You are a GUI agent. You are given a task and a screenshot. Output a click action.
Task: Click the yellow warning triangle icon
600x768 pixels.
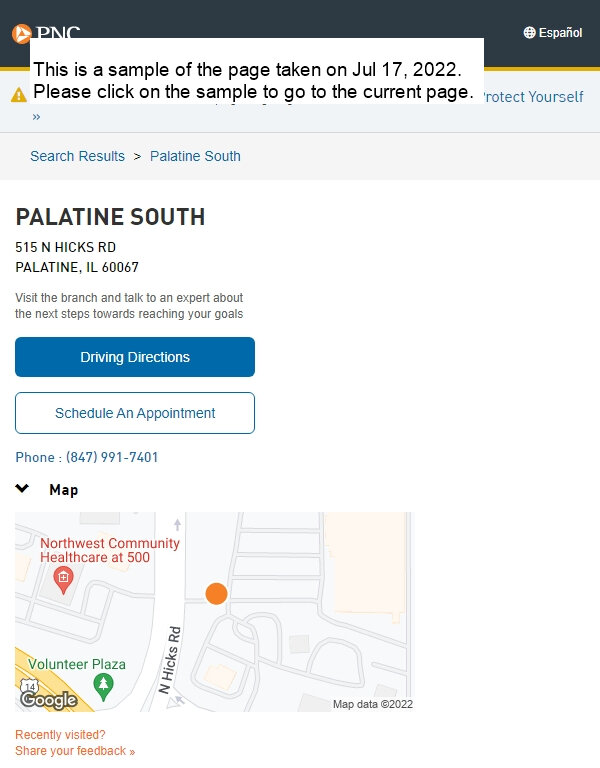[x=19, y=95]
